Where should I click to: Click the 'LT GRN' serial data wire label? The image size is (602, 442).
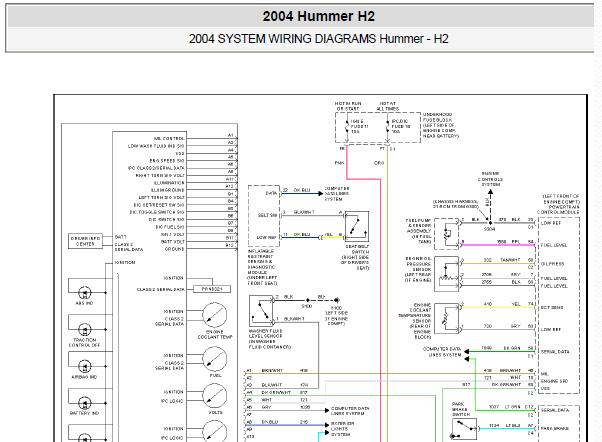tap(513, 407)
